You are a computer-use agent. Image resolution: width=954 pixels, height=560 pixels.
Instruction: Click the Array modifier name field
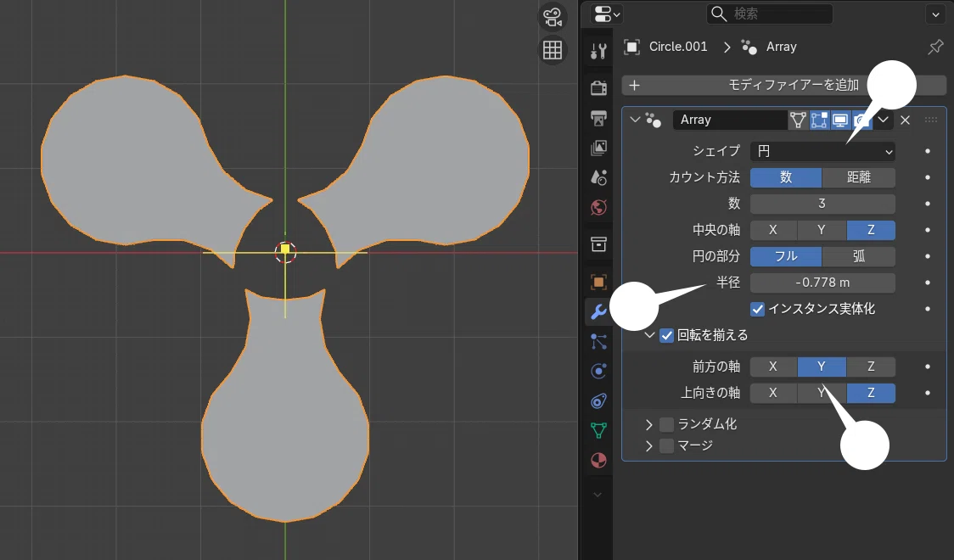point(730,120)
